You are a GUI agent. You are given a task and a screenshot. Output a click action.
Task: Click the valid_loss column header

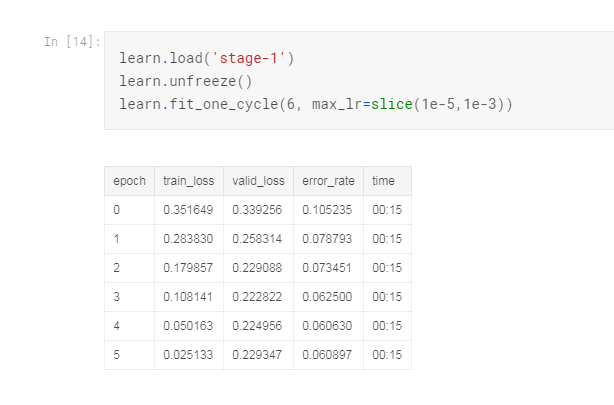tap(258, 181)
